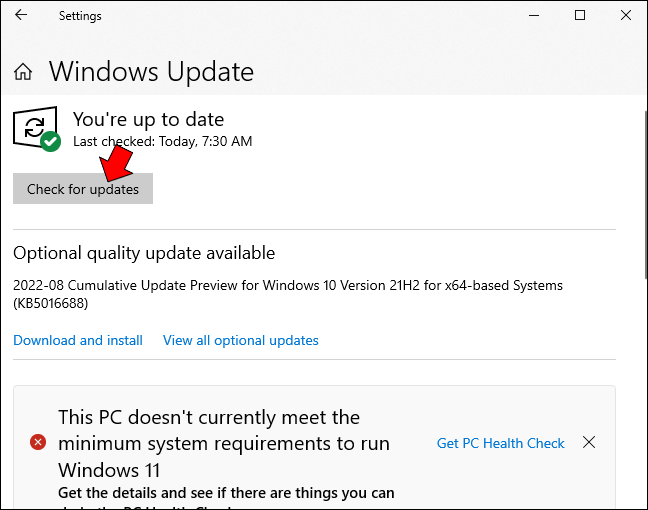Image resolution: width=648 pixels, height=510 pixels.
Task: Click the red error circle icon
Action: click(x=38, y=443)
